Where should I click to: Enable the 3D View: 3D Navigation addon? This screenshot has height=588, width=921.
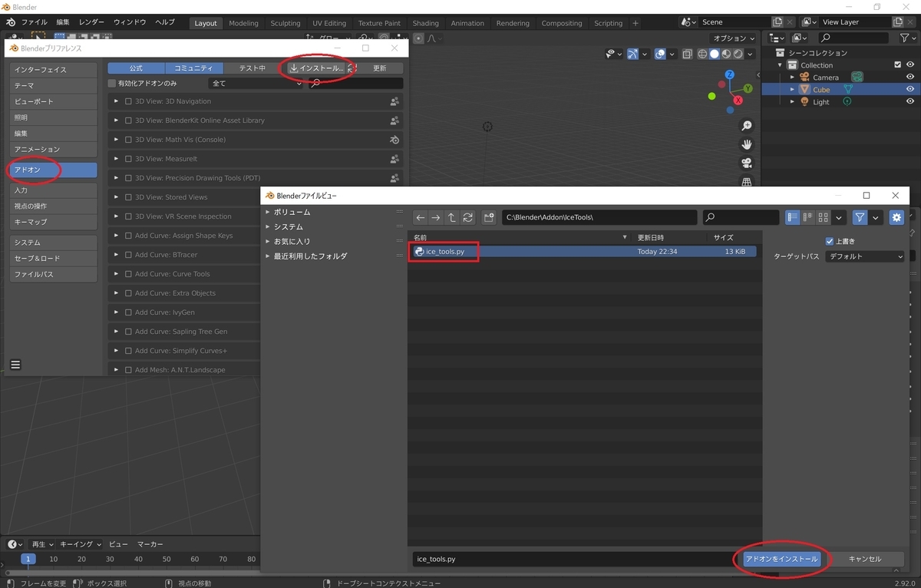point(128,101)
